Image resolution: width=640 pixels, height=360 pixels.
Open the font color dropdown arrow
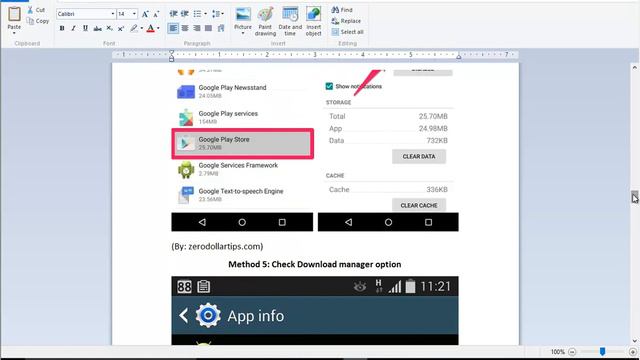point(158,28)
